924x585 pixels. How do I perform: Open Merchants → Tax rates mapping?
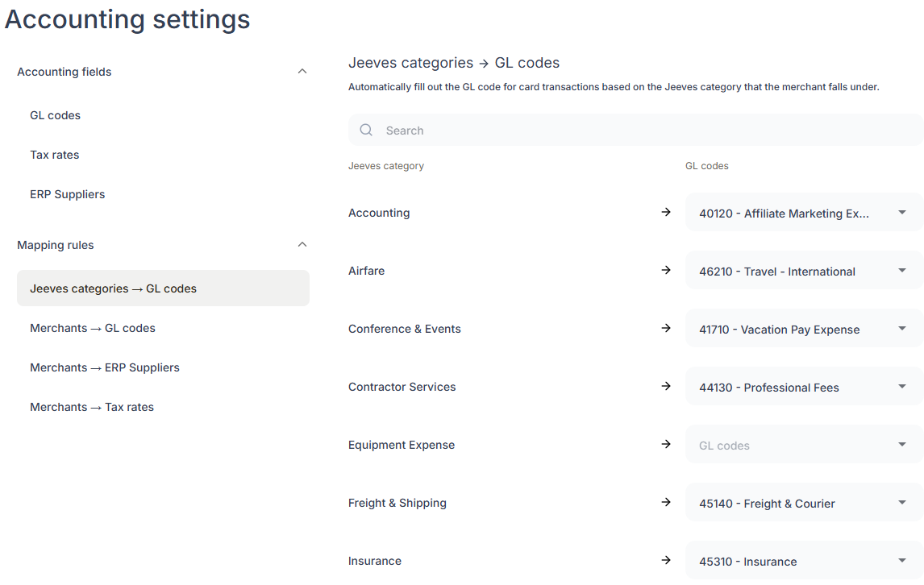pyautogui.click(x=92, y=407)
